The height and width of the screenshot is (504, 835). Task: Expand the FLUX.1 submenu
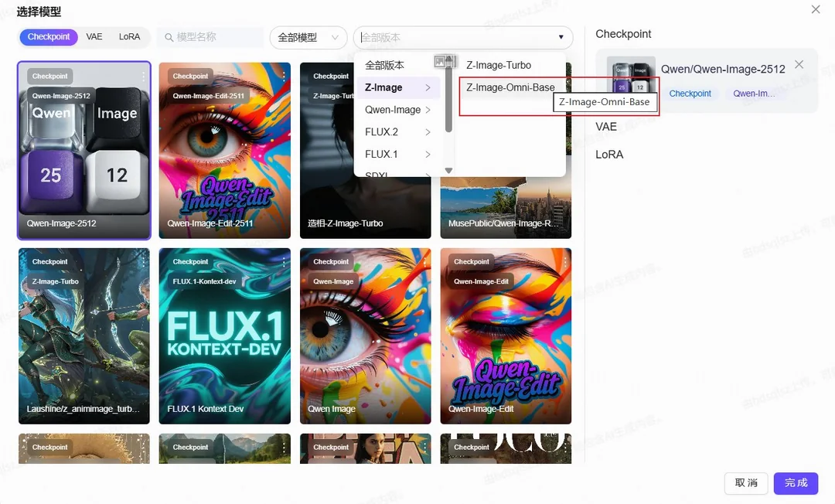(397, 155)
